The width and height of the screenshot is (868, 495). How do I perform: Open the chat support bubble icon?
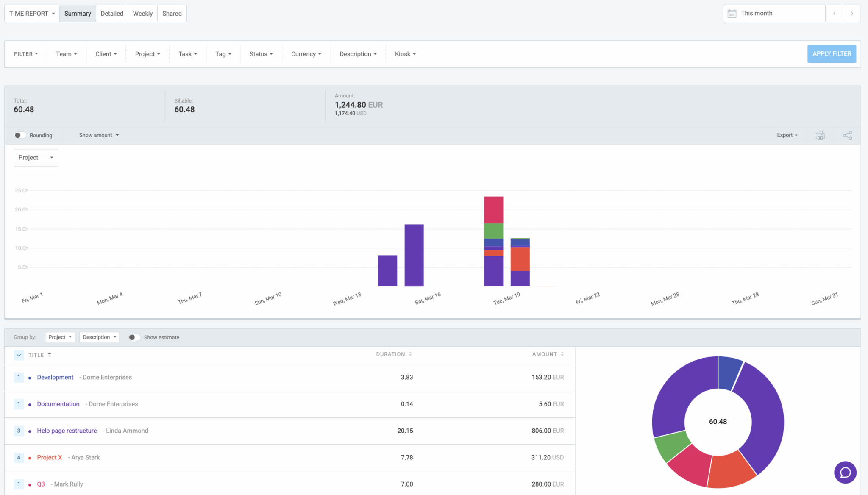click(x=845, y=472)
